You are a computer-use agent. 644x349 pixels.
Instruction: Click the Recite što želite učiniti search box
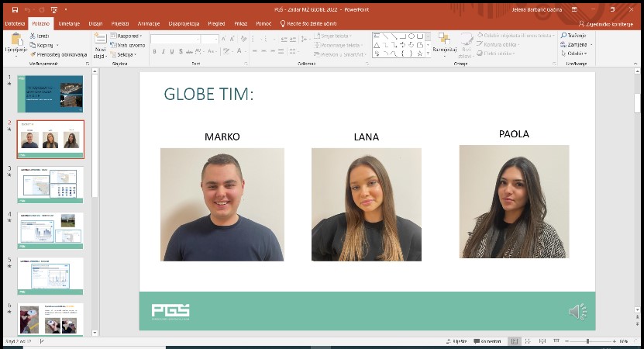(308, 24)
